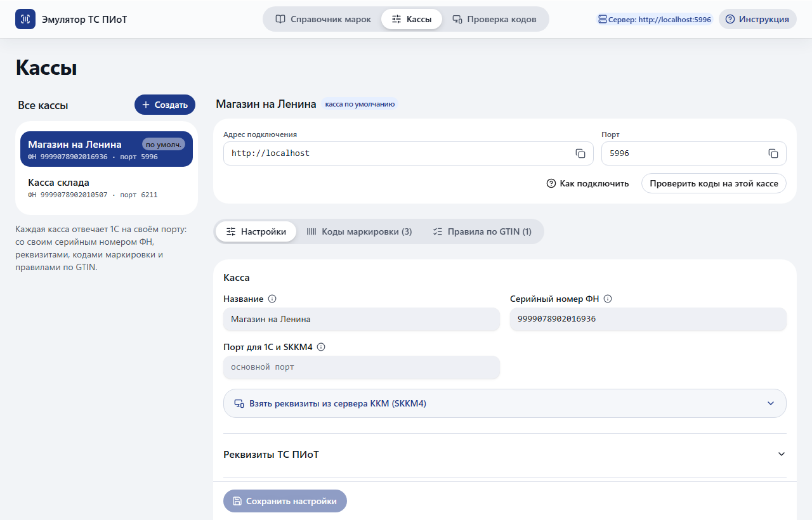Open the Правила по GTIN (1) tab
The width and height of the screenshot is (812, 520).
click(482, 231)
